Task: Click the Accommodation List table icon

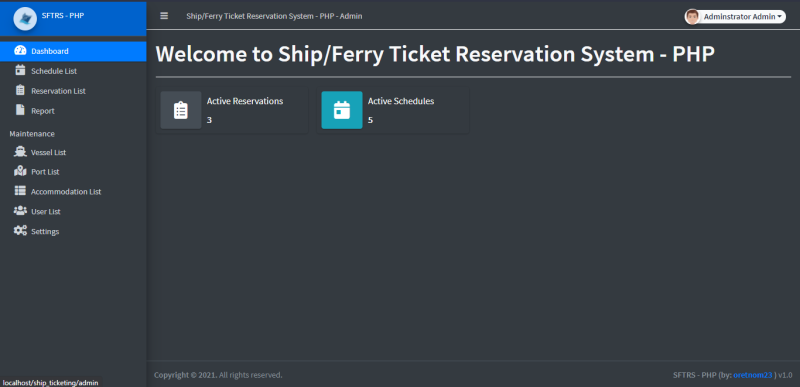Action: [20, 191]
